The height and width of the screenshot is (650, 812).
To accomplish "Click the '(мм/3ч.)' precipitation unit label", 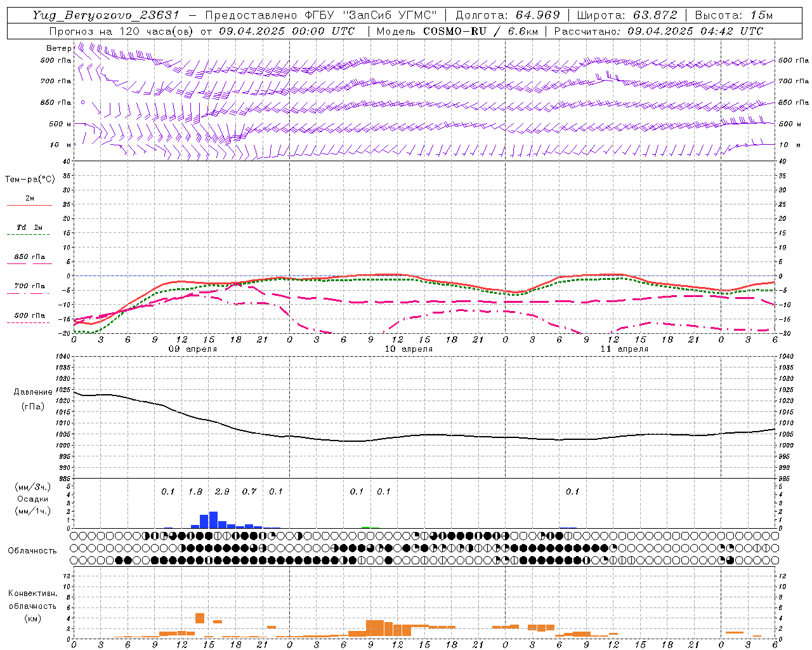I will click(x=32, y=487).
